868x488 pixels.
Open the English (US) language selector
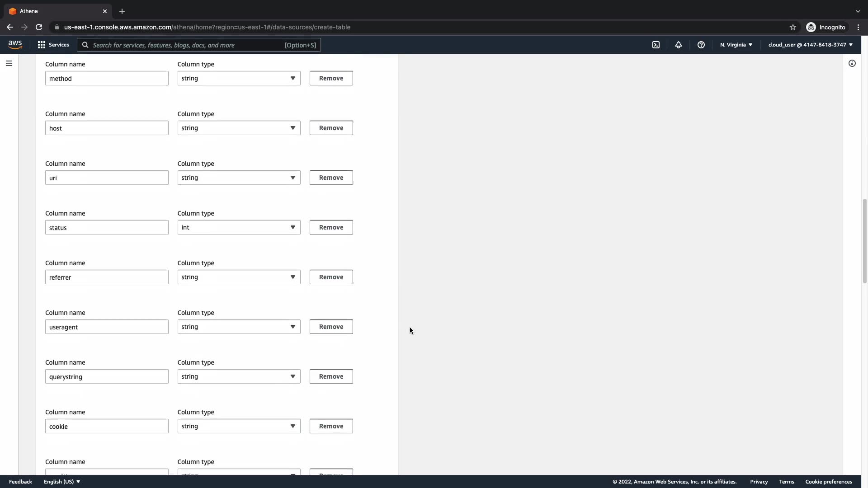(x=62, y=482)
